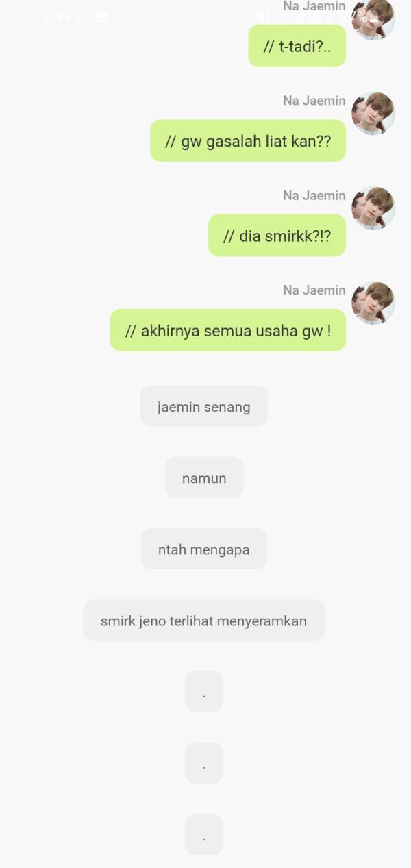Tap Na Jaemin's avatar beside "t-tadi?.."
Viewport: 411px width, 868px height.
click(x=373, y=18)
